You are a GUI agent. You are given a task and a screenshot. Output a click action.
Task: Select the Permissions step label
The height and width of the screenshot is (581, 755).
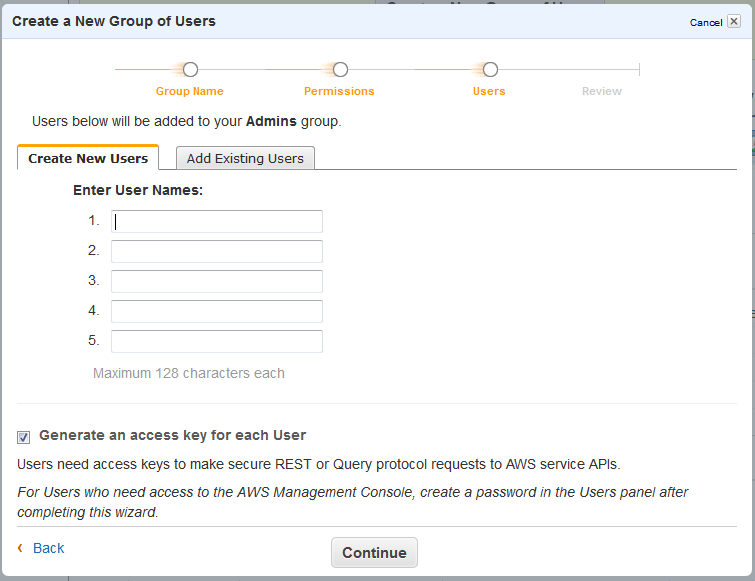click(339, 91)
